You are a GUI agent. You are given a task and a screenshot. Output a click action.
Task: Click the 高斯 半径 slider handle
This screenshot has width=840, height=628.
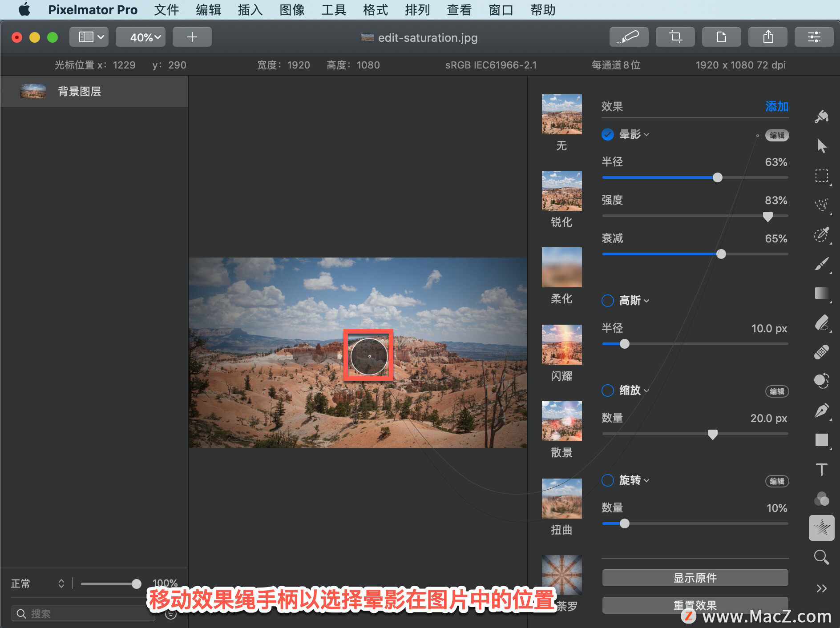[624, 344]
